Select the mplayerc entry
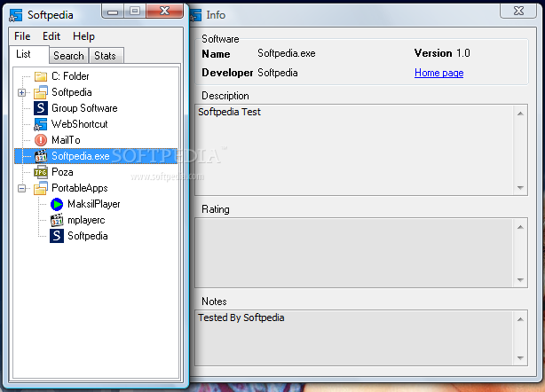The width and height of the screenshot is (545, 392). pos(86,220)
